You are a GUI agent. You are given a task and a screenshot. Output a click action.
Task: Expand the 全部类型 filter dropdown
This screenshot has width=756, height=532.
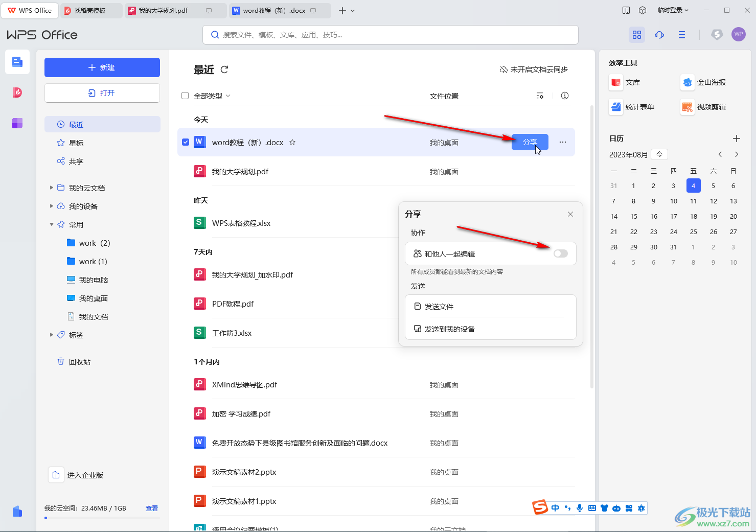[x=212, y=96]
